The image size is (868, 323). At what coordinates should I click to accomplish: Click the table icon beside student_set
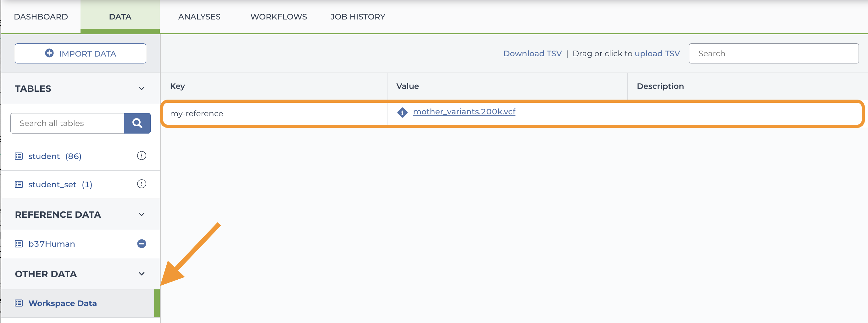[x=19, y=184]
